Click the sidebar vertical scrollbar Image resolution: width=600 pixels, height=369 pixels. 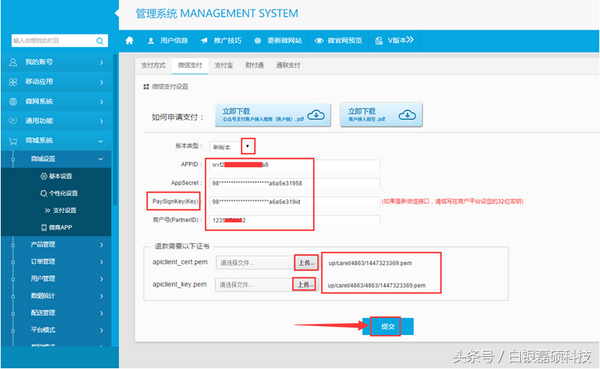click(x=115, y=130)
